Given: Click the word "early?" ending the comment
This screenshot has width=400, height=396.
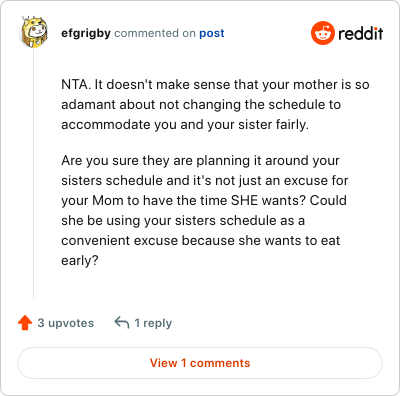Looking at the screenshot, I should pos(80,261).
